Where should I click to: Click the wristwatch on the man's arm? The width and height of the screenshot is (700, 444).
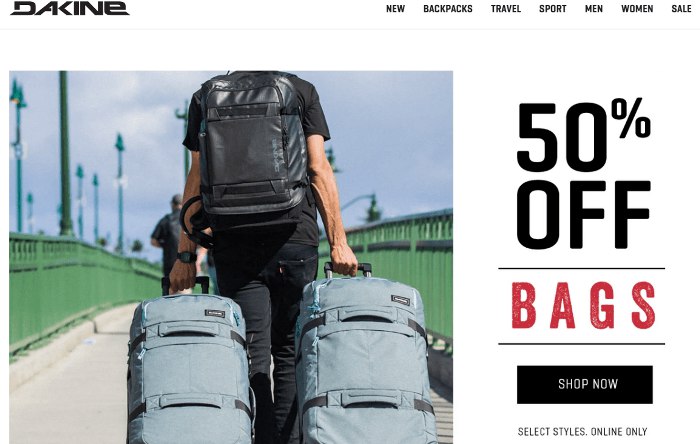point(187,257)
